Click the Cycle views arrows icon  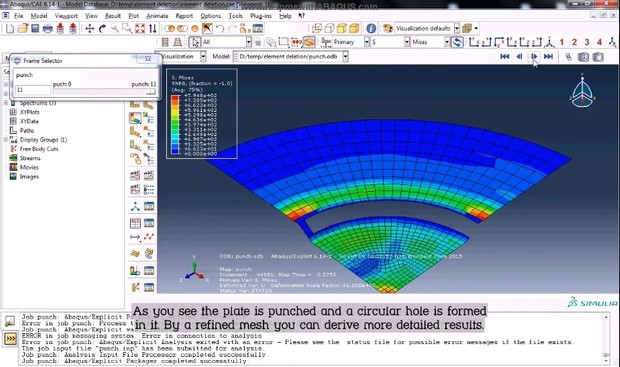click(153, 28)
